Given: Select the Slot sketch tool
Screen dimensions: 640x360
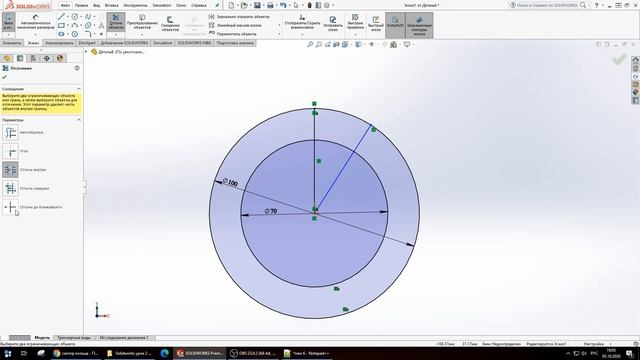Looking at the screenshot, I should click(61, 34).
